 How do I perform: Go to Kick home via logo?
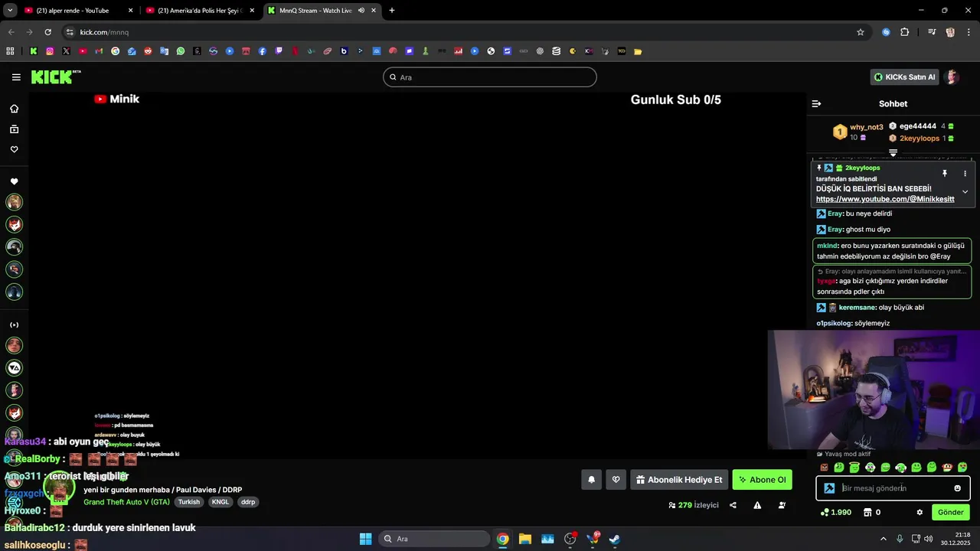point(56,77)
